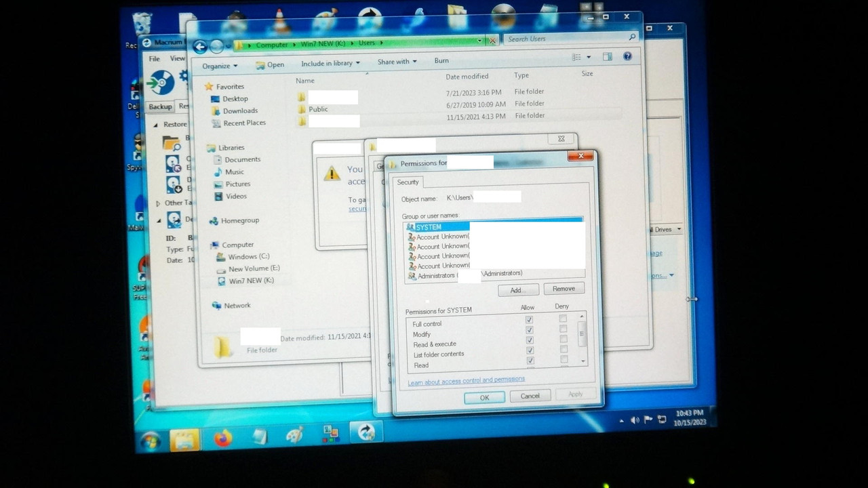Switch to the Backup tab in Macrium
This screenshot has height=488, width=868.
pyautogui.click(x=161, y=107)
